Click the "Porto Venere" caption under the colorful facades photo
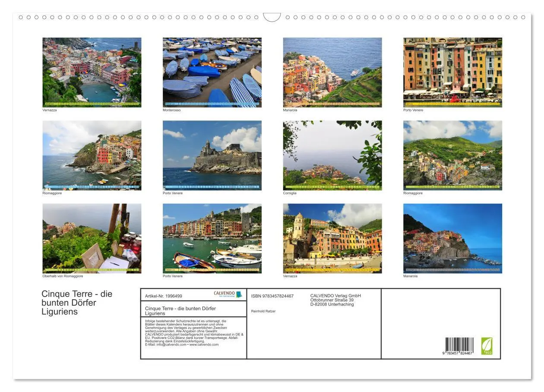 413,110
